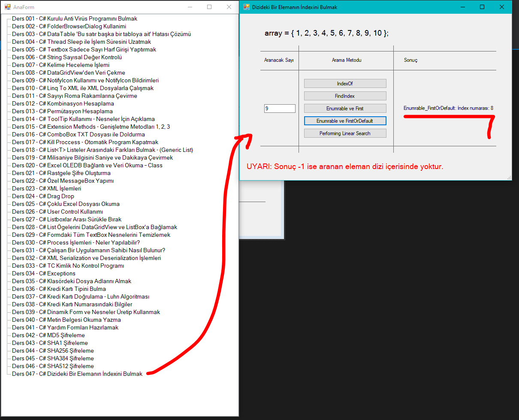The height and width of the screenshot is (420, 519).
Task: Click the Dizideki Bir Elemanın window icon
Action: pyautogui.click(x=246, y=7)
